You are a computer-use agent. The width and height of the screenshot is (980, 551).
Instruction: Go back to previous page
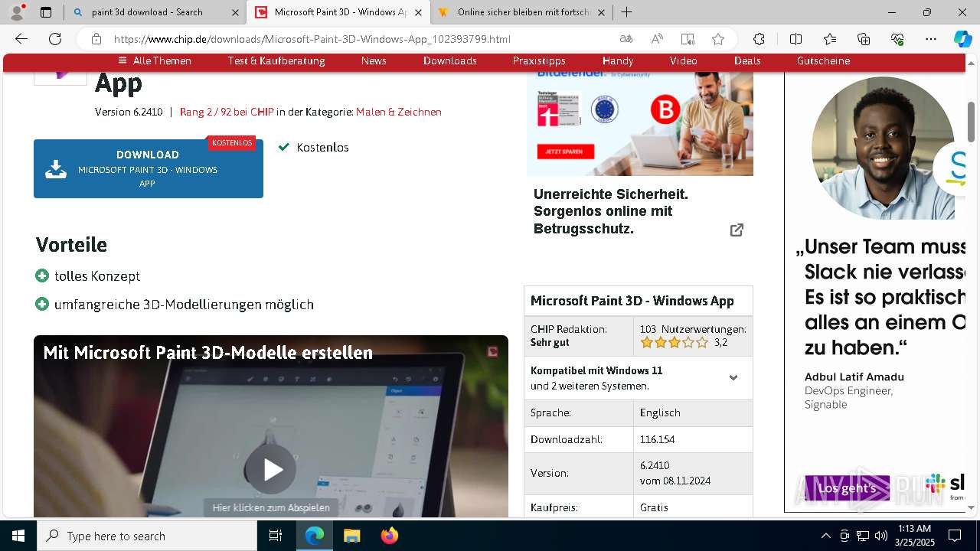(21, 39)
